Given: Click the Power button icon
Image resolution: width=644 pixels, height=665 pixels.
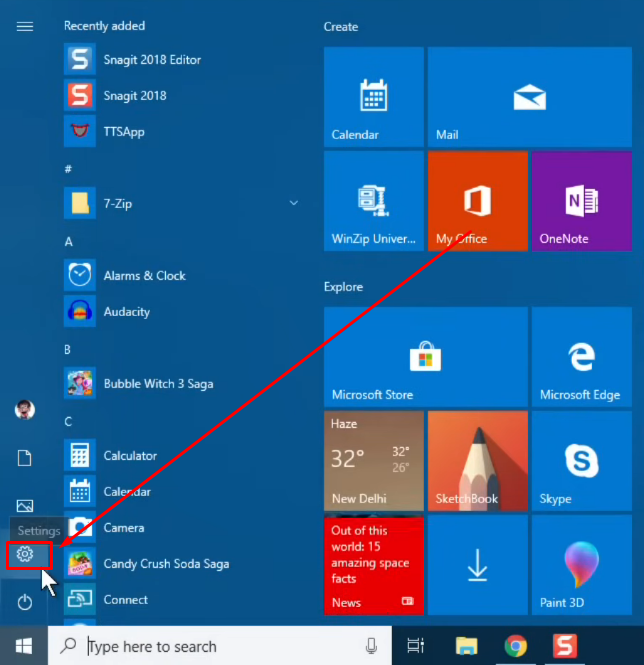Looking at the screenshot, I should 25,602.
